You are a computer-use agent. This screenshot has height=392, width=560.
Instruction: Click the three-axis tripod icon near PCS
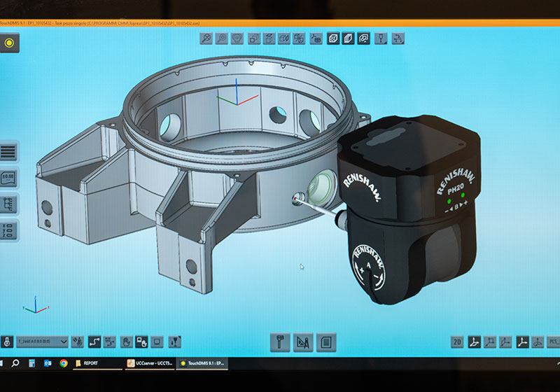point(538,342)
